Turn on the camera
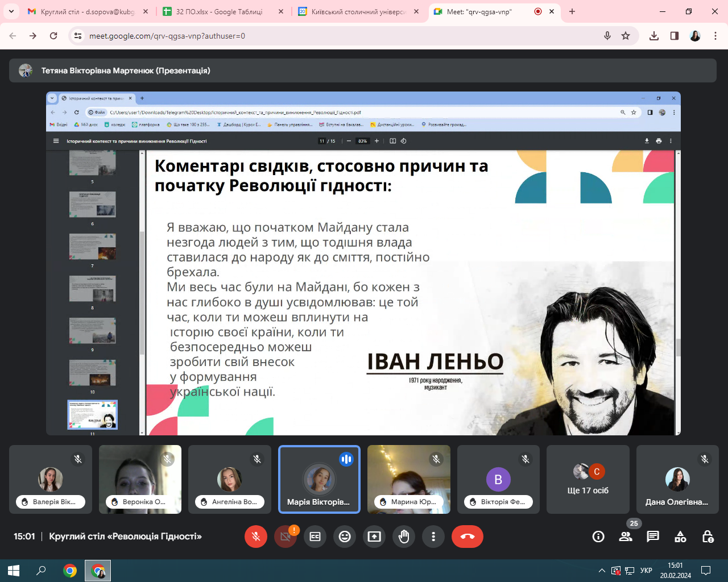728x582 pixels. click(x=286, y=537)
